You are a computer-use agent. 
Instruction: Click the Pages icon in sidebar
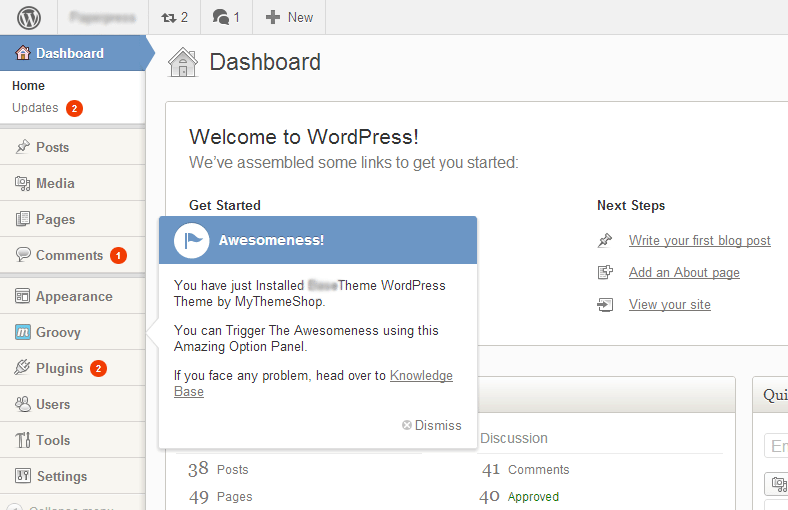pos(23,219)
